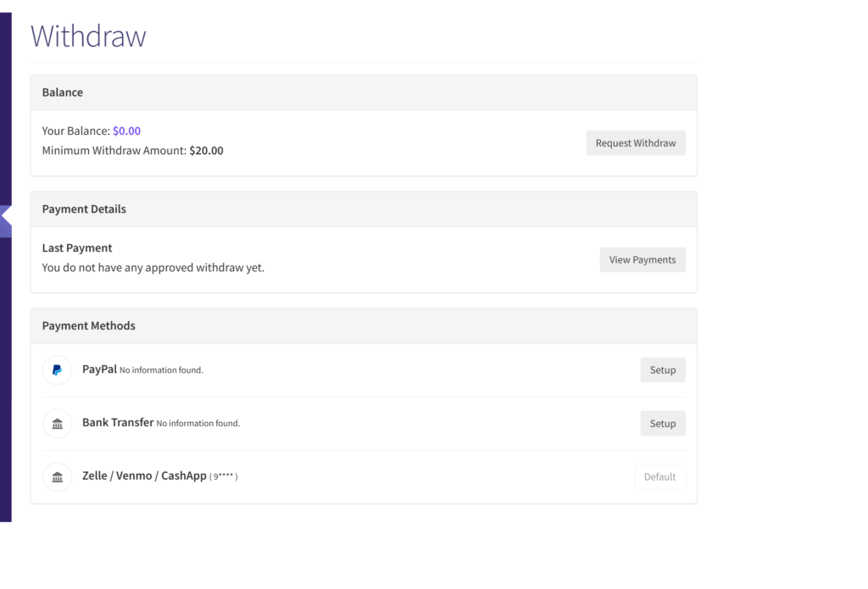Screen dimensions: 868x589
Task: Click the Default button for Zelle row
Action: pos(659,476)
